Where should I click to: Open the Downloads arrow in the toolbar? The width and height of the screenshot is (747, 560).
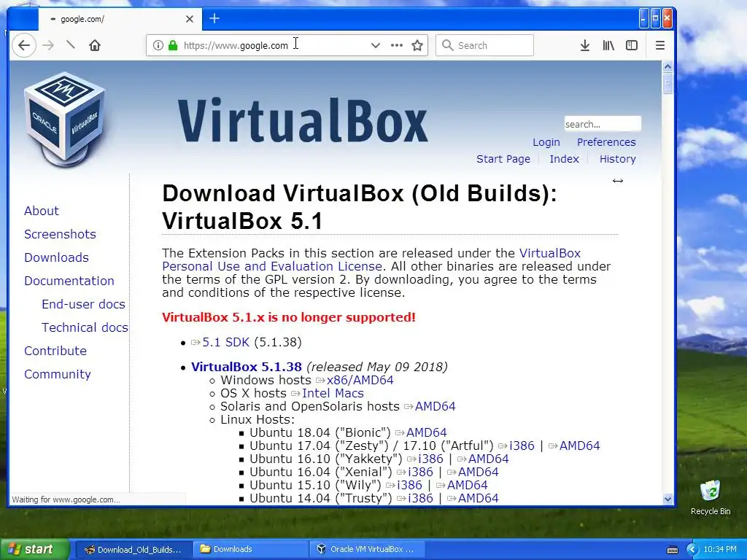[585, 45]
